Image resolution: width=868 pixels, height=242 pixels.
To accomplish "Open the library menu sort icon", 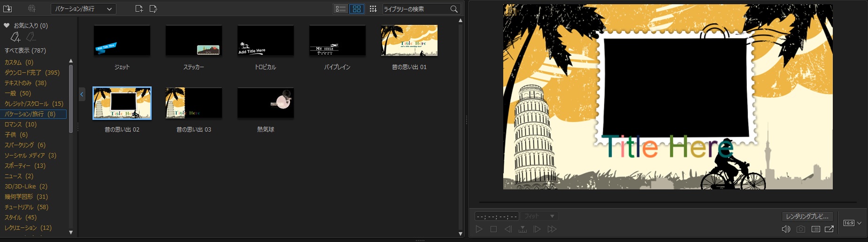I will point(373,9).
